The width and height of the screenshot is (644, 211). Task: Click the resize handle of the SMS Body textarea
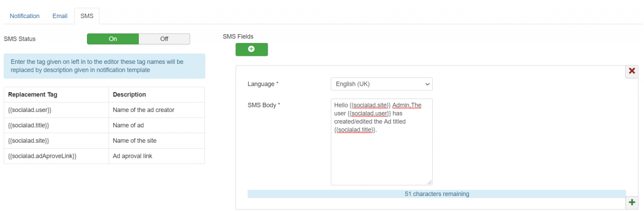429,182
